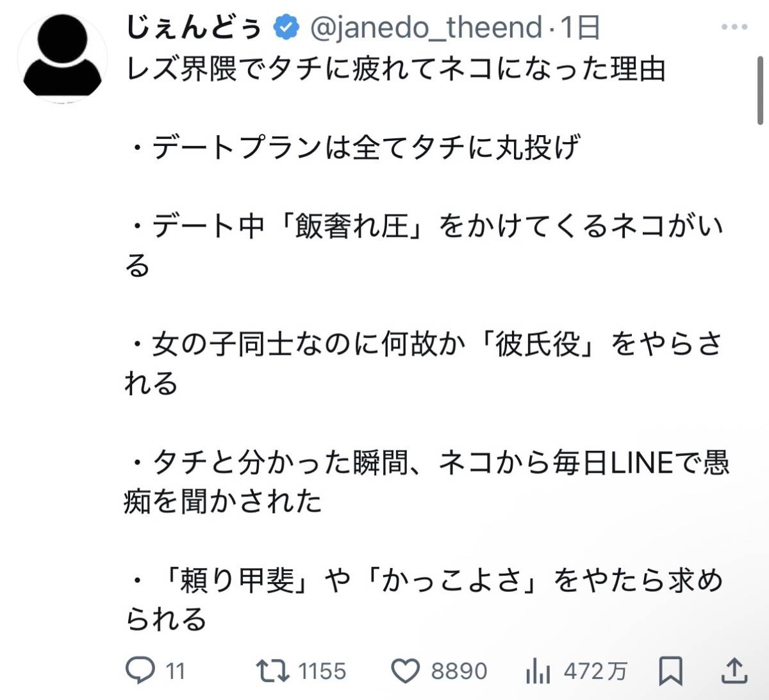769x700 pixels.
Task: Click the blue verified badge
Action: pos(286,28)
